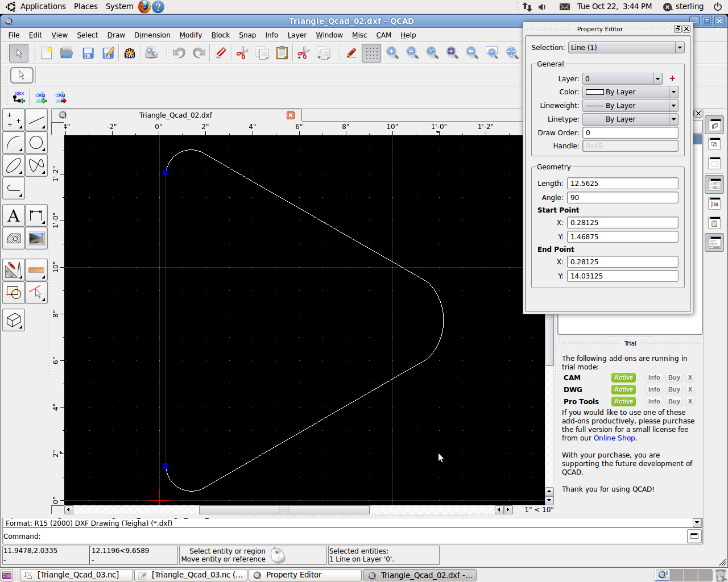Open a drawing with folder icon
The height and width of the screenshot is (582, 728).
pyautogui.click(x=67, y=53)
